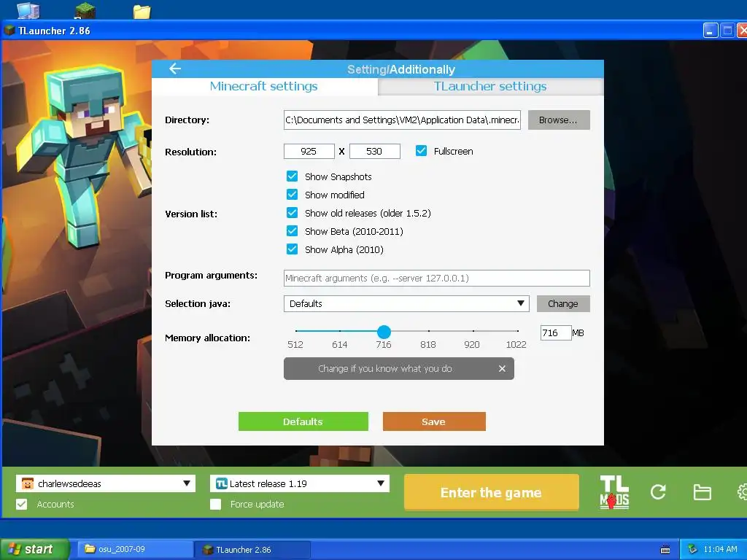Set memory slider to 512 mark

pyautogui.click(x=296, y=330)
